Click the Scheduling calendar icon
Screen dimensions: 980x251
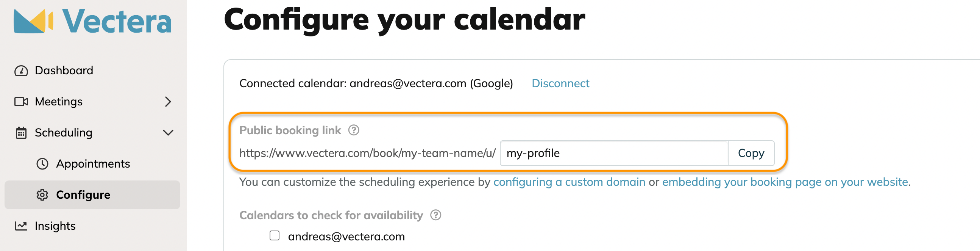[x=21, y=133]
